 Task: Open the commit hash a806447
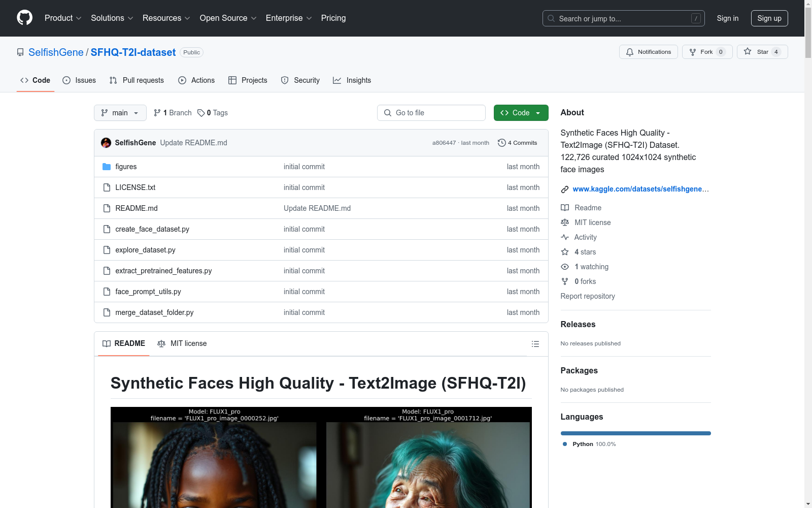pos(444,143)
